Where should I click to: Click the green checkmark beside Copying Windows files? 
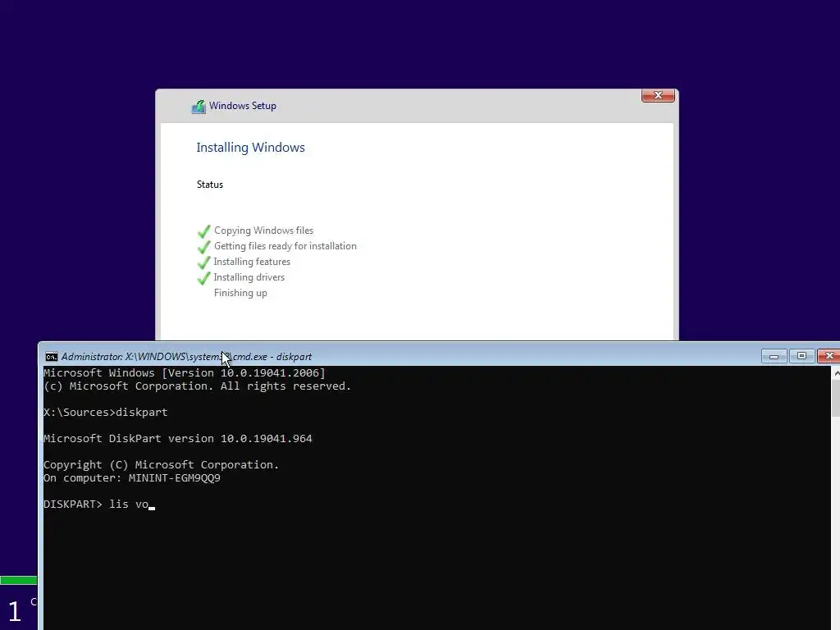coord(203,231)
